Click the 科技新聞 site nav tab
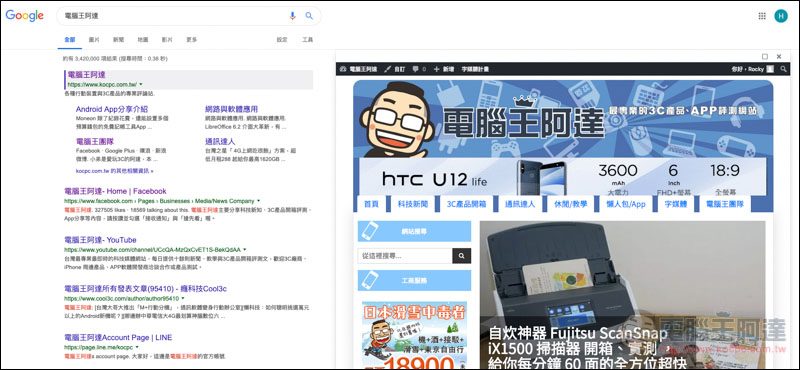 (413, 204)
